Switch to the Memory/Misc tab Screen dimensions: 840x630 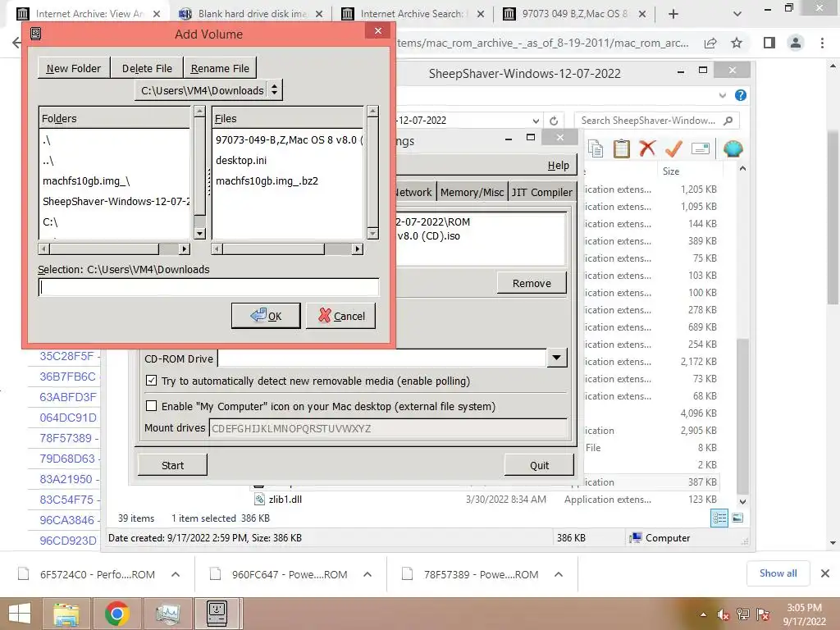coord(472,192)
